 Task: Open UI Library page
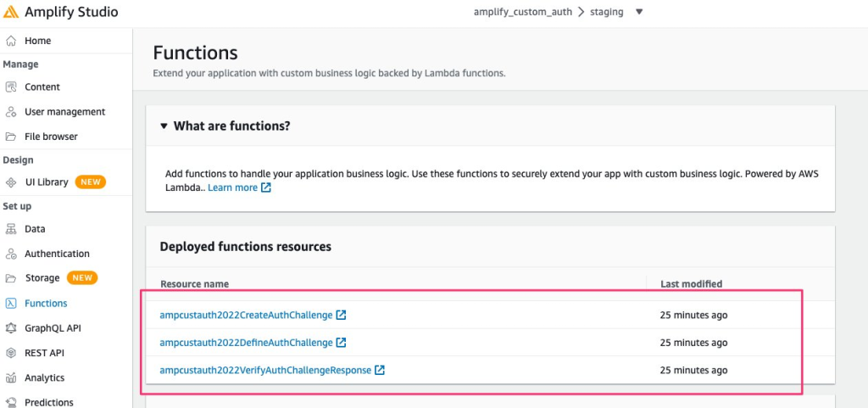point(47,182)
